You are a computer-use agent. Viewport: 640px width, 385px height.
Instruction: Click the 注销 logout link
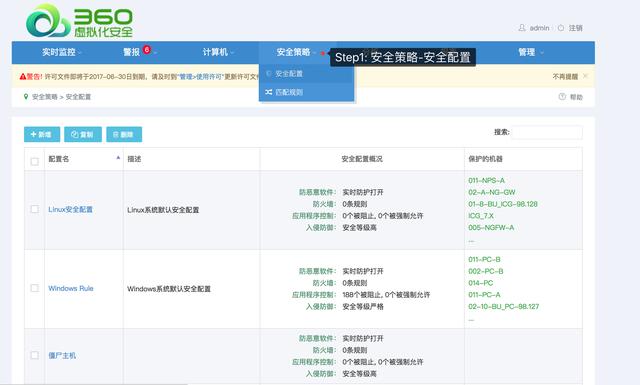click(576, 28)
